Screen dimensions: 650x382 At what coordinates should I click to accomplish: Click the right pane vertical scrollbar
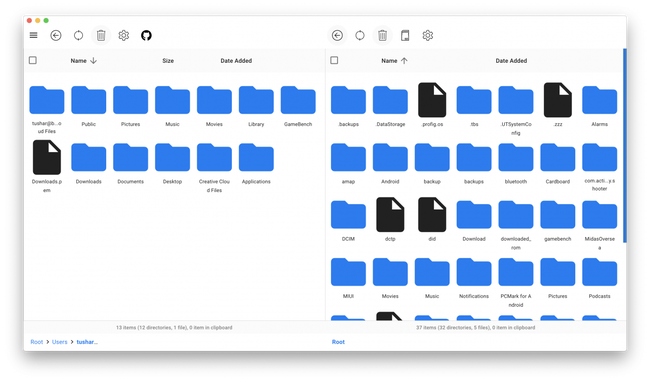coord(625,146)
